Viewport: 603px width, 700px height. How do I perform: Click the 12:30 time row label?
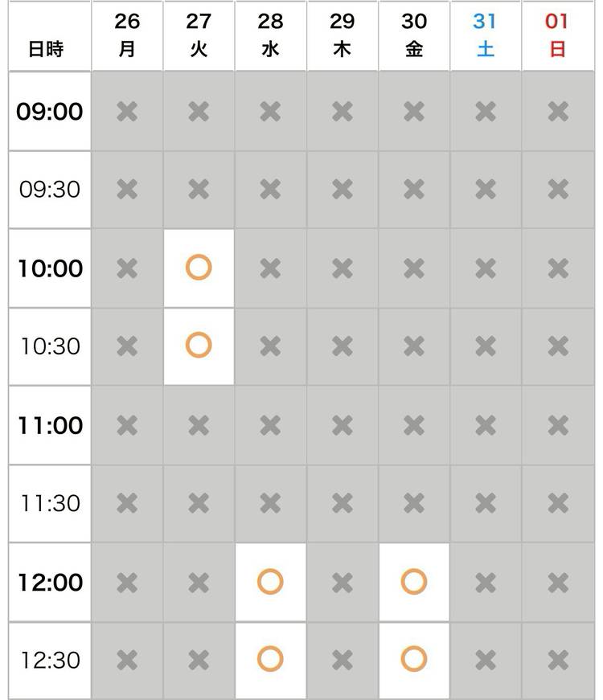click(x=50, y=660)
